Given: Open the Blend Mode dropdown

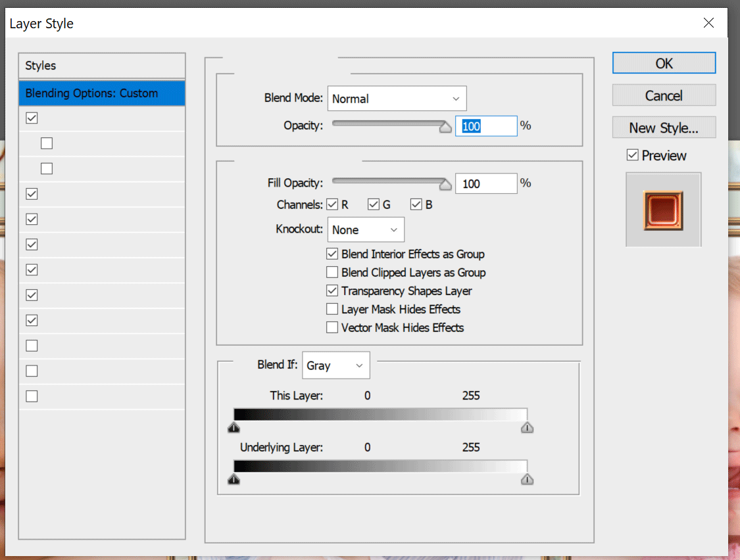Looking at the screenshot, I should (x=397, y=98).
